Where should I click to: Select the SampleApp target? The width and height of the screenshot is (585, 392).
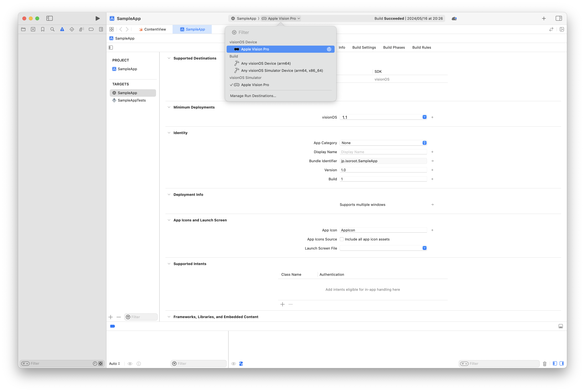coord(133,93)
